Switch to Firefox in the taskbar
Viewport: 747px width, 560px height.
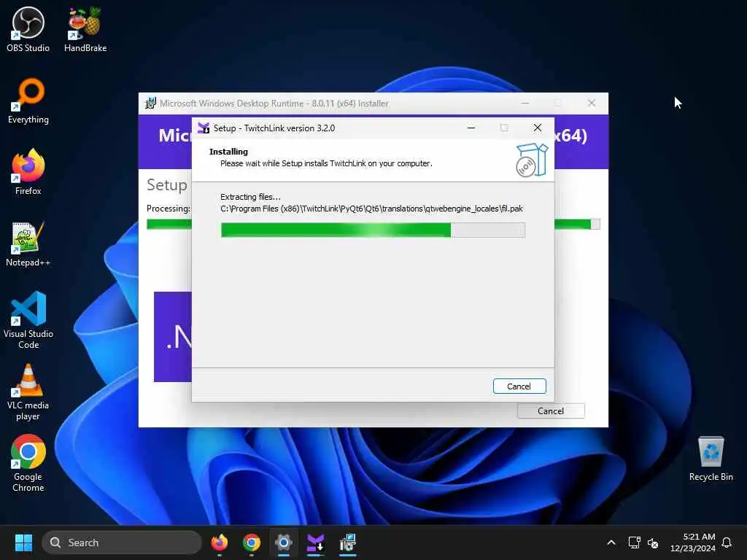point(219,542)
